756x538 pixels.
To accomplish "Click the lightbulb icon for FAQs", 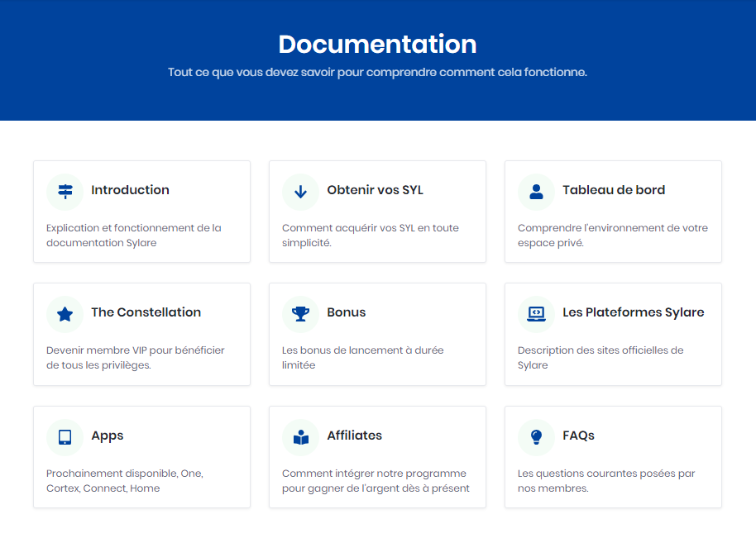I will pyautogui.click(x=536, y=437).
